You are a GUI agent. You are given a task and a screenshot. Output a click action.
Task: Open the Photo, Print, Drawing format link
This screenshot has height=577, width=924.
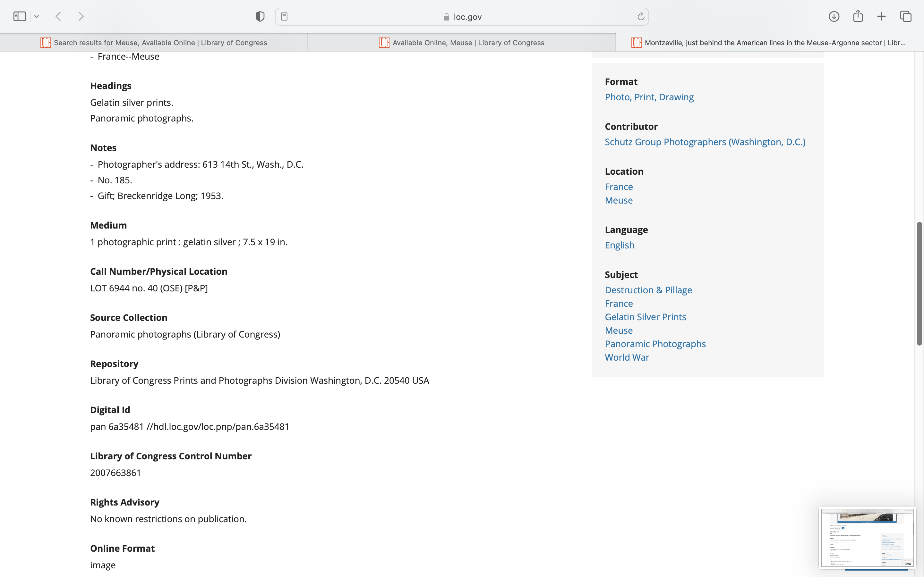pyautogui.click(x=649, y=97)
